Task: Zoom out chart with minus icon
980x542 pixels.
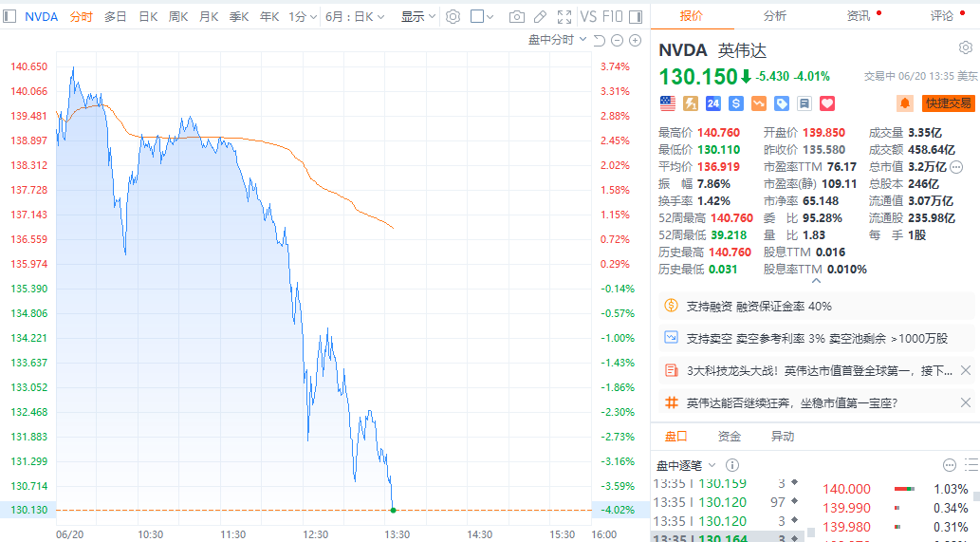Action: click(x=617, y=41)
